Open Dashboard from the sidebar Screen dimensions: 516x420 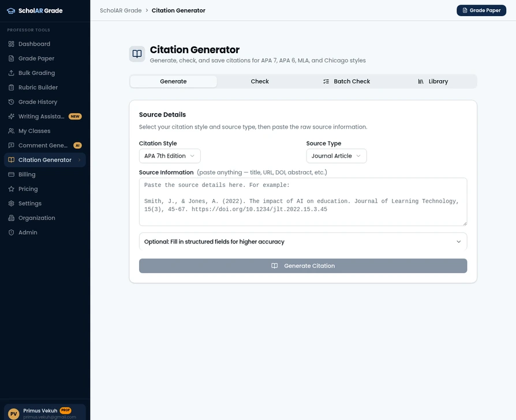45,44
